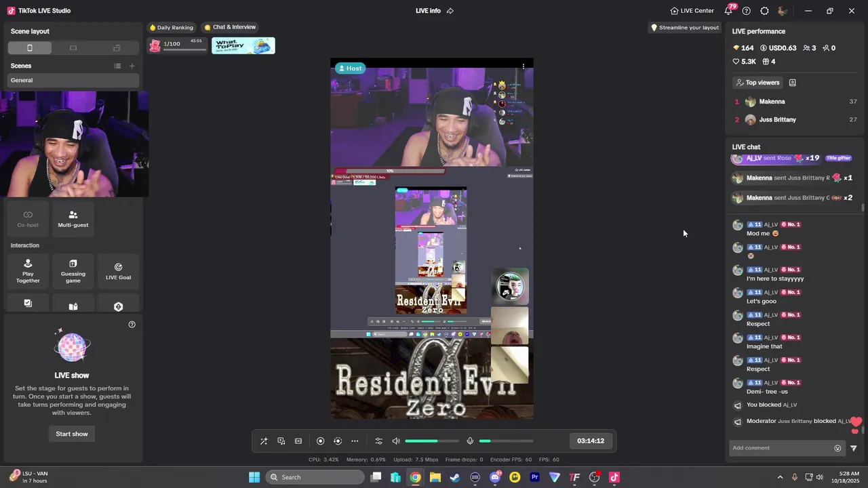The width and height of the screenshot is (868, 488).
Task: Click the 1/100 gift goal progress card
Action: pos(178,45)
